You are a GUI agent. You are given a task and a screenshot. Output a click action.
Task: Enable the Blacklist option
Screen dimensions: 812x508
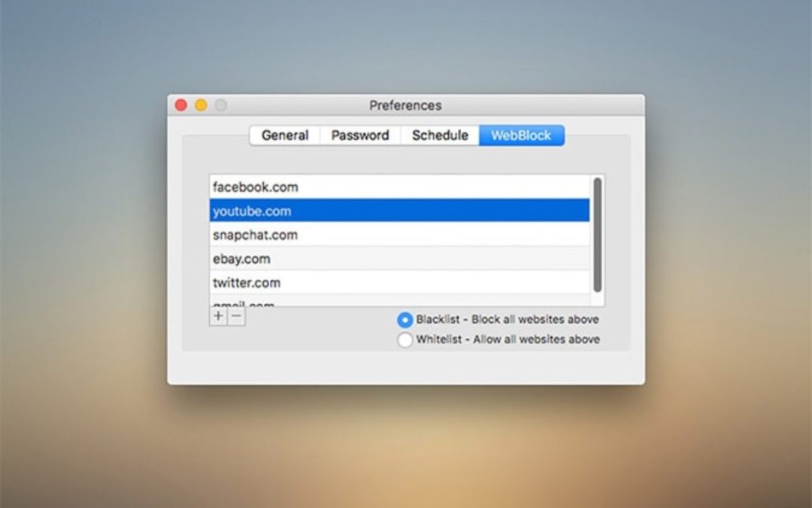405,319
